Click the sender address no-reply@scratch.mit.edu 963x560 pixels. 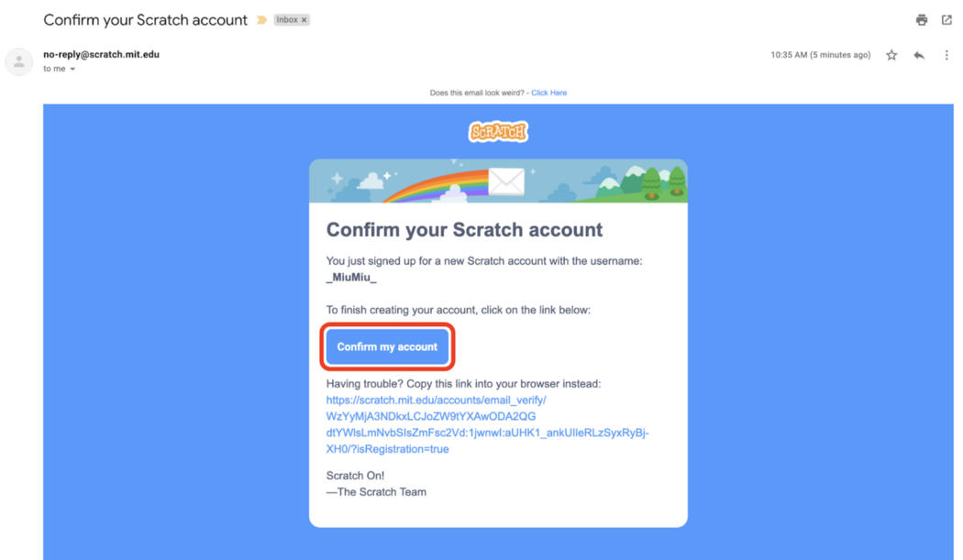coord(101,54)
